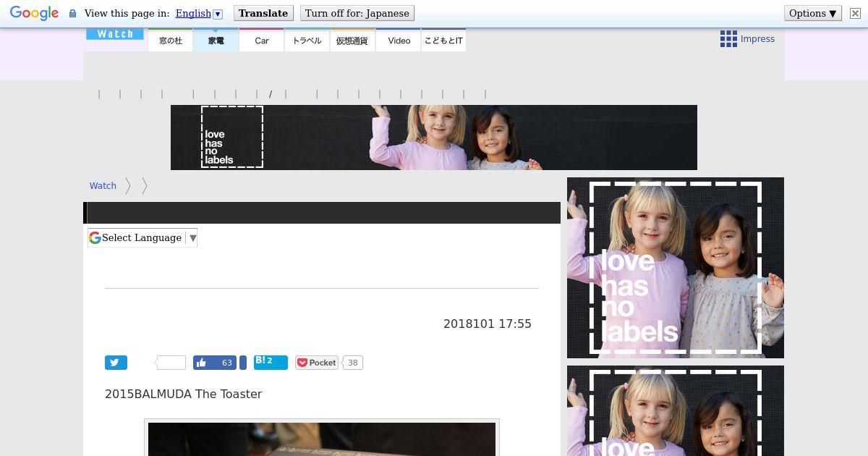
Task: Click the empty tweet count bubble
Action: [171, 363]
